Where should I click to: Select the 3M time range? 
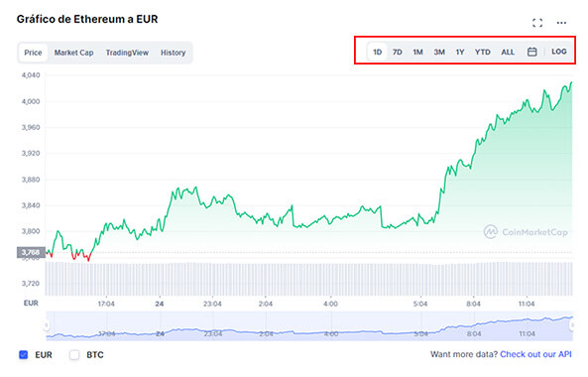439,52
